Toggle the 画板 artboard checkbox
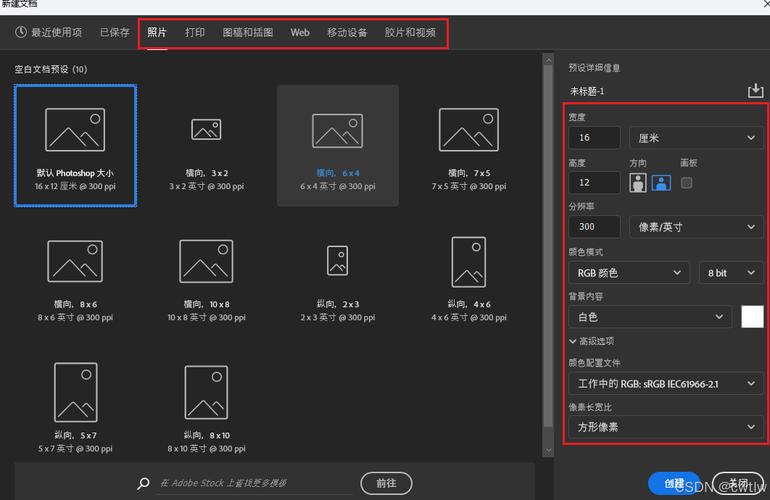 687,183
